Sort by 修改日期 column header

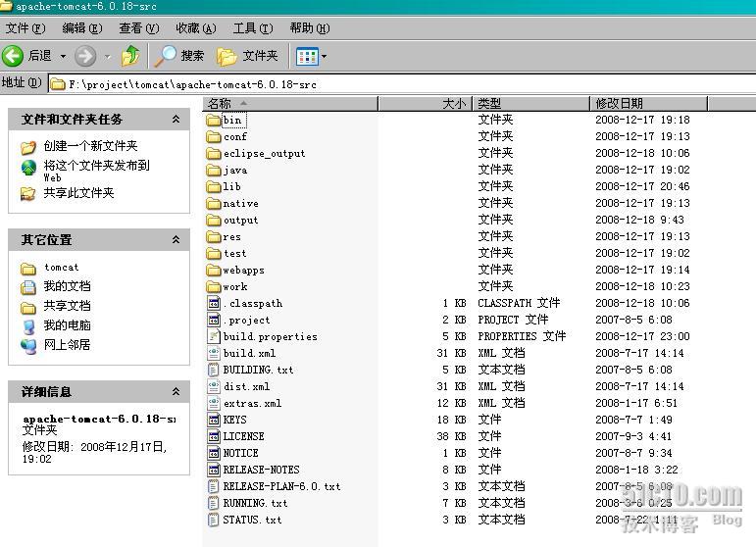(x=648, y=104)
